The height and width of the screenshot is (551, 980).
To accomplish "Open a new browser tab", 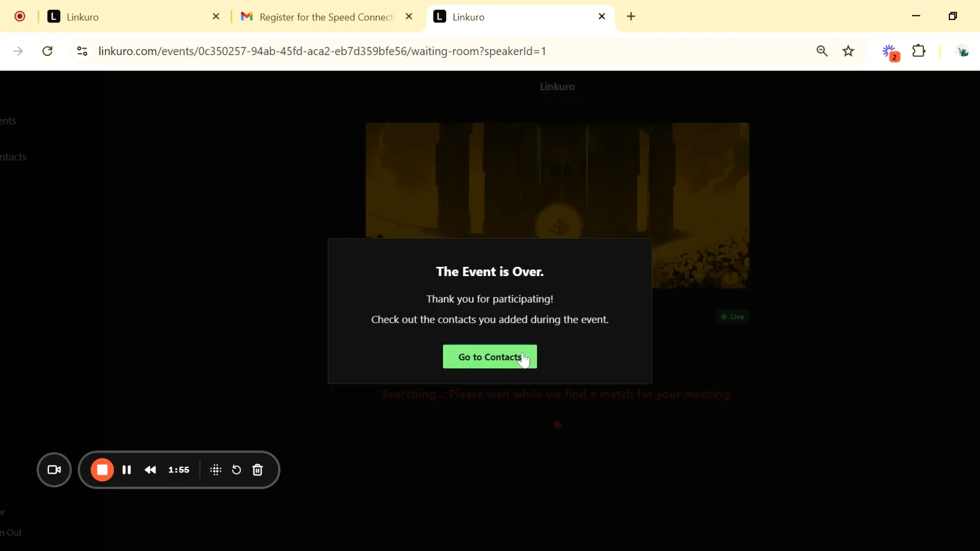I will pyautogui.click(x=631, y=16).
